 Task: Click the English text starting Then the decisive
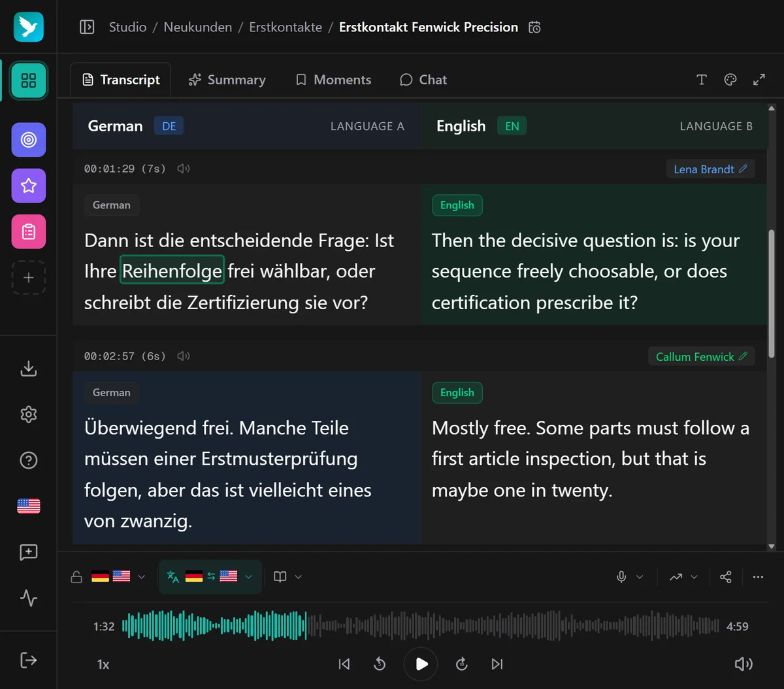tap(586, 271)
